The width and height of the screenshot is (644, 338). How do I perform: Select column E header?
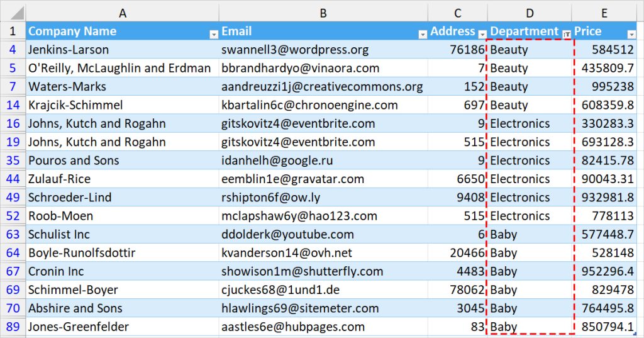(x=604, y=13)
